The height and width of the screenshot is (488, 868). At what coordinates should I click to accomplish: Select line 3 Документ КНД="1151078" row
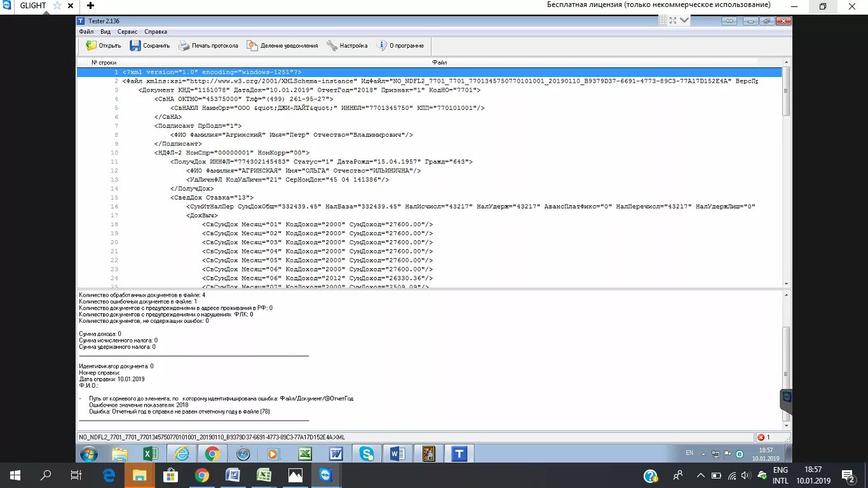pos(430,90)
